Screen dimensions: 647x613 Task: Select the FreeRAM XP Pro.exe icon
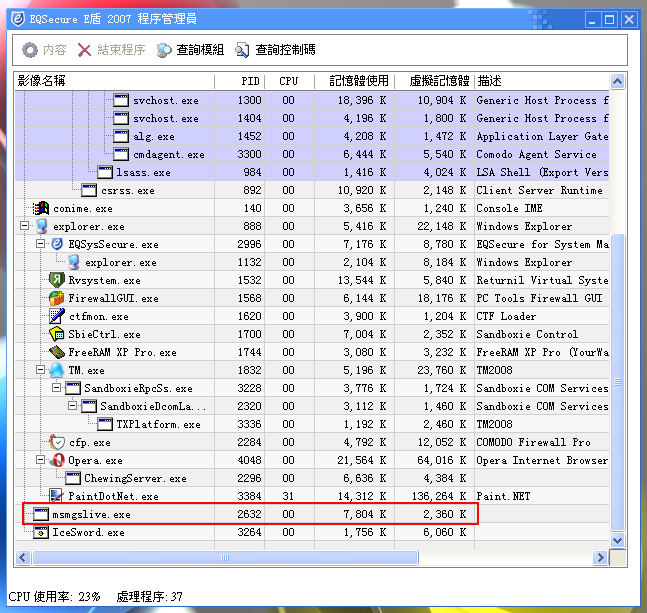[x=57, y=352]
